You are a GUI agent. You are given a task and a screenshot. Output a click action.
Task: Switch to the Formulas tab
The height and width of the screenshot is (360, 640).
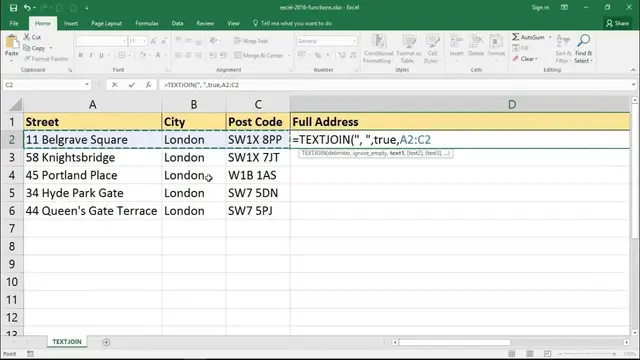point(147,23)
